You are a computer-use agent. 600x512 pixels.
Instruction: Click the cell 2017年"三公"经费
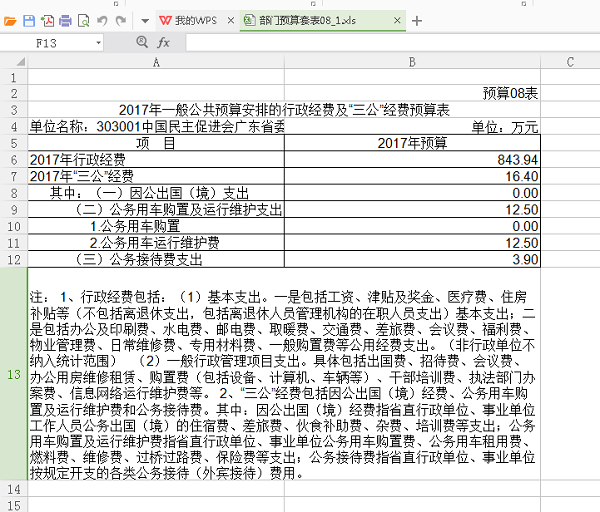156,176
